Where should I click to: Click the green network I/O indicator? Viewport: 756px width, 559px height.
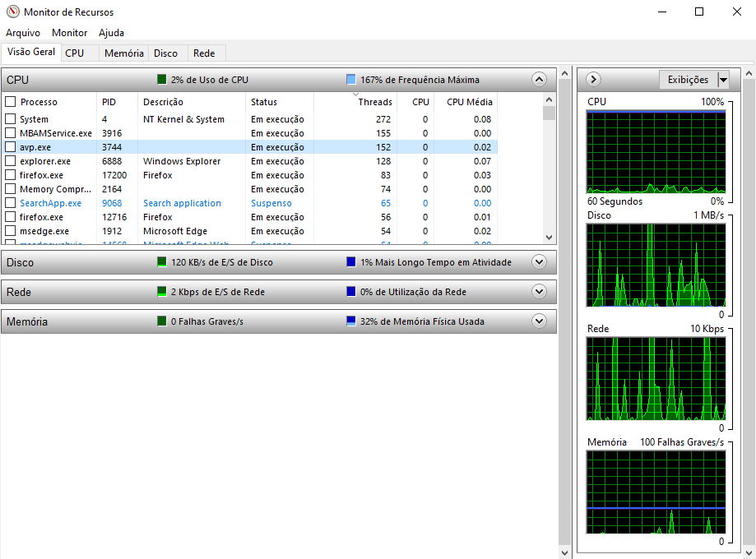[x=162, y=292]
